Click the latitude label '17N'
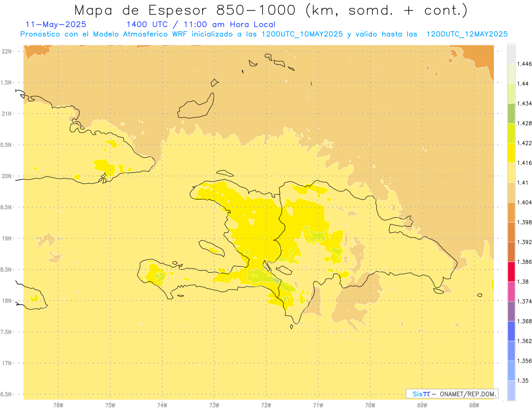This screenshot has height=411, width=532. tap(7, 363)
